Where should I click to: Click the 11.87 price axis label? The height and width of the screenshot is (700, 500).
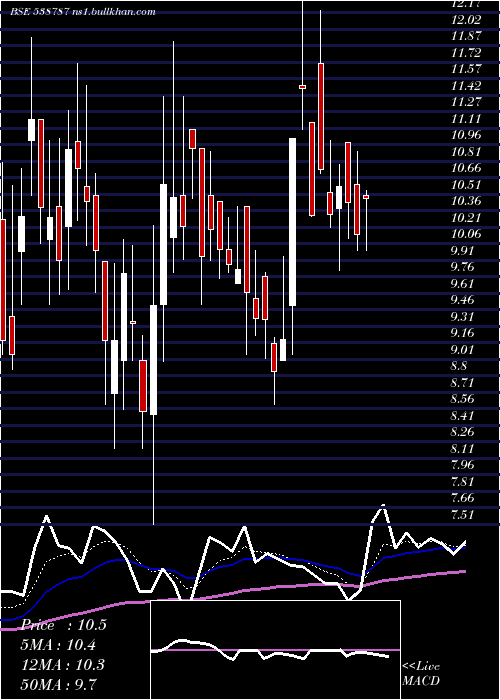click(x=466, y=37)
